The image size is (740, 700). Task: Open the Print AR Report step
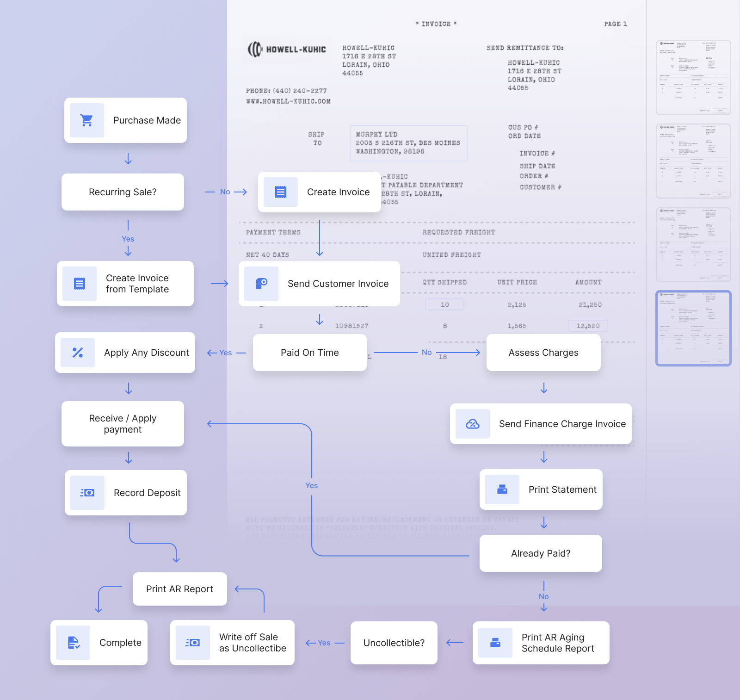click(x=179, y=589)
